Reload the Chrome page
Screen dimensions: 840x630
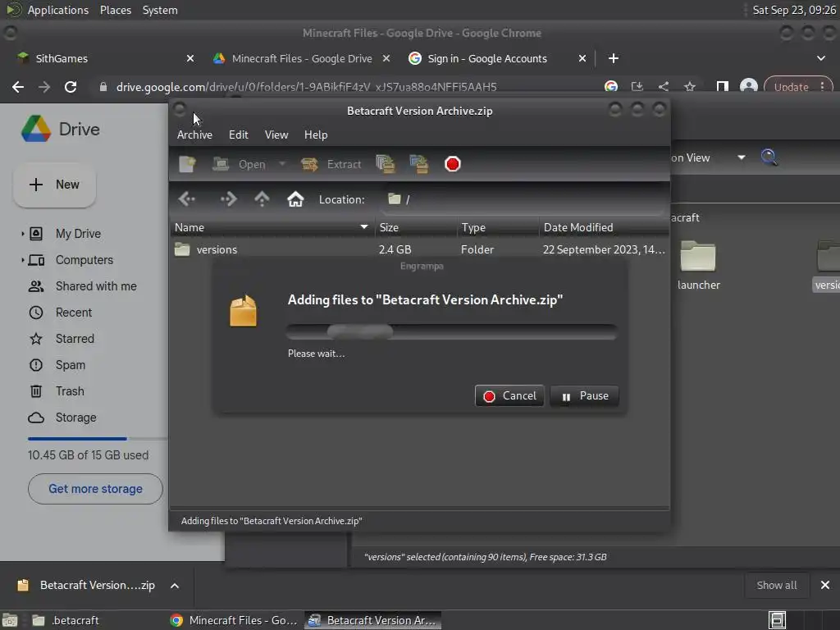click(71, 87)
